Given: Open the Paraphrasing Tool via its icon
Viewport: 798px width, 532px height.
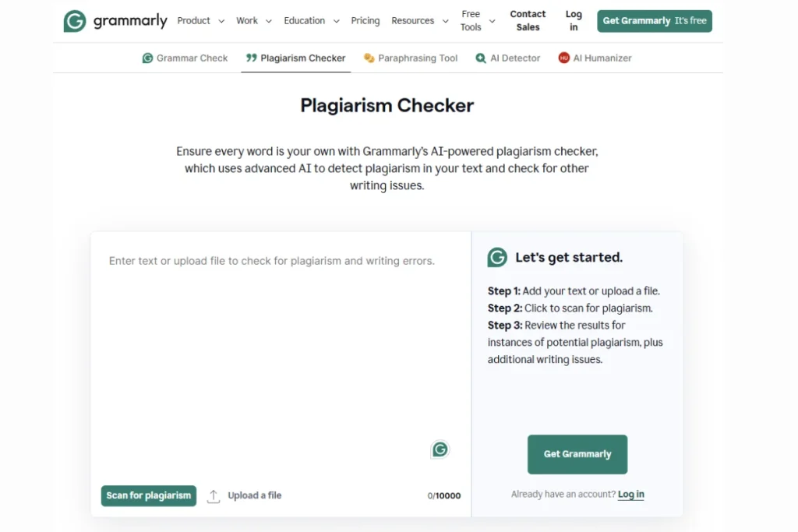Looking at the screenshot, I should [367, 58].
